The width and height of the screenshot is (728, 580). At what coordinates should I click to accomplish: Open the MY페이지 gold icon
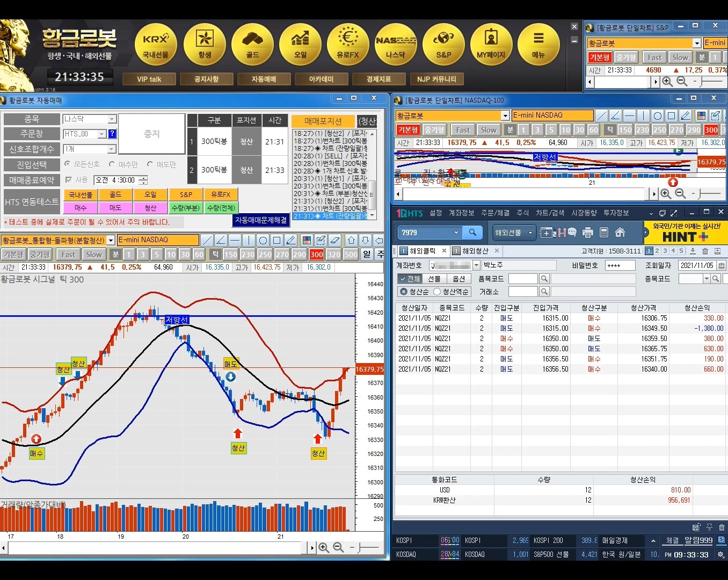[x=491, y=45]
